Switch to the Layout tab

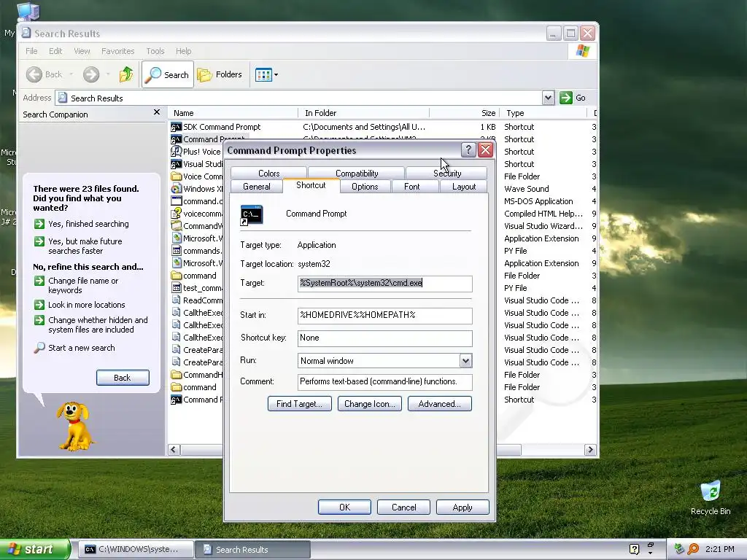(x=463, y=187)
